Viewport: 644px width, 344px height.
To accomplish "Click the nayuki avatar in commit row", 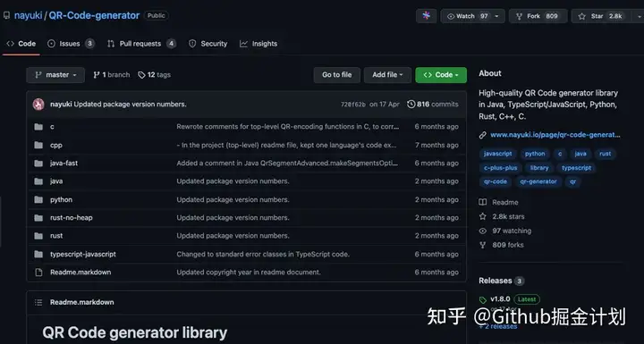I will point(38,105).
